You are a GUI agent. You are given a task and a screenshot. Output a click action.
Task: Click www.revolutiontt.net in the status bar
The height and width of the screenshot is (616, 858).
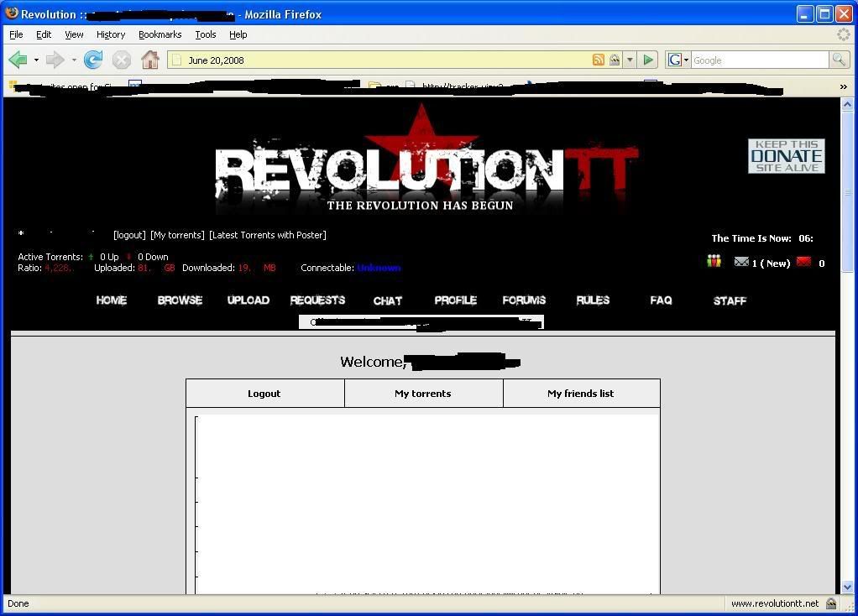(775, 603)
